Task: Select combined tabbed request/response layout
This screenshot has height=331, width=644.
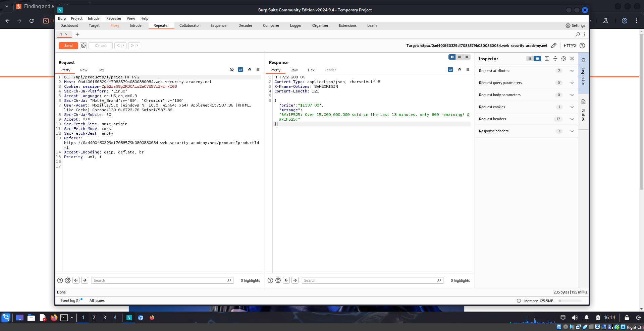Action: 467,57
